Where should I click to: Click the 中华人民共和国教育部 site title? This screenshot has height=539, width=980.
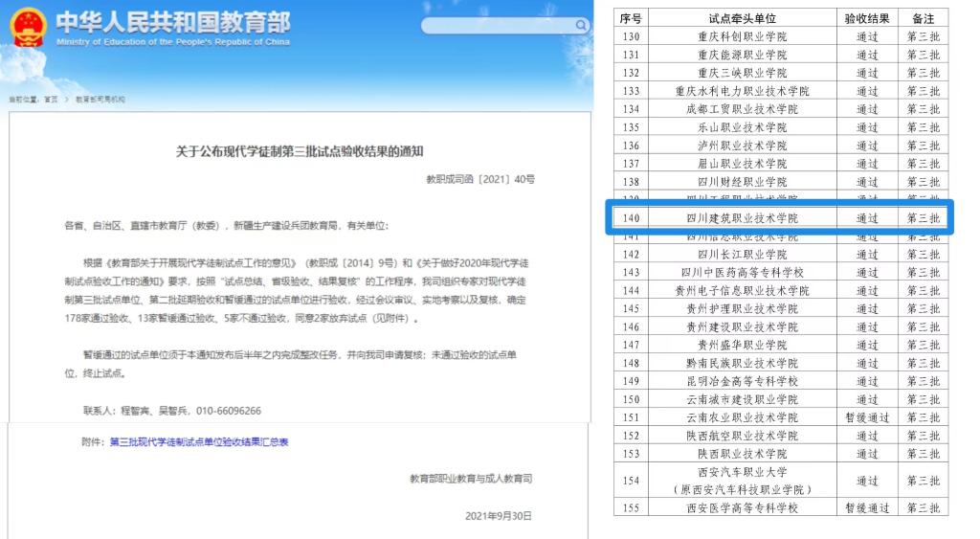(173, 23)
